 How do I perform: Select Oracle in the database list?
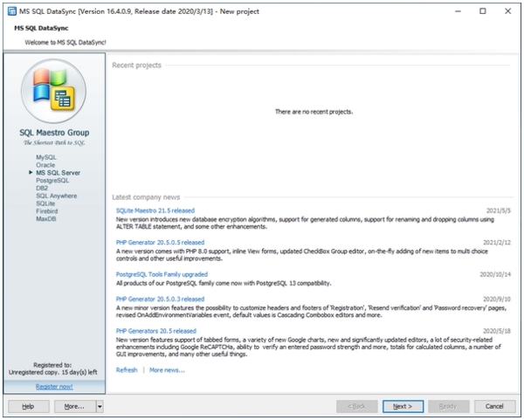point(45,165)
